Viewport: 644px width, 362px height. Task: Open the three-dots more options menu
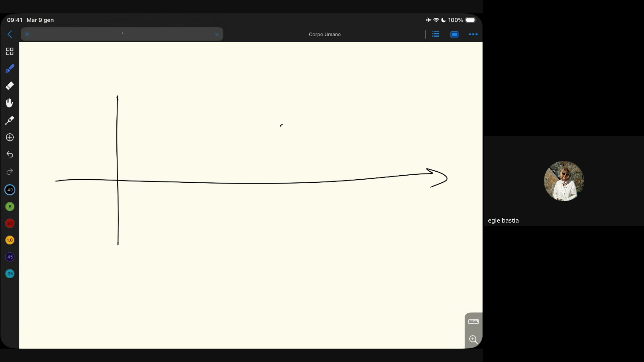coord(473,34)
